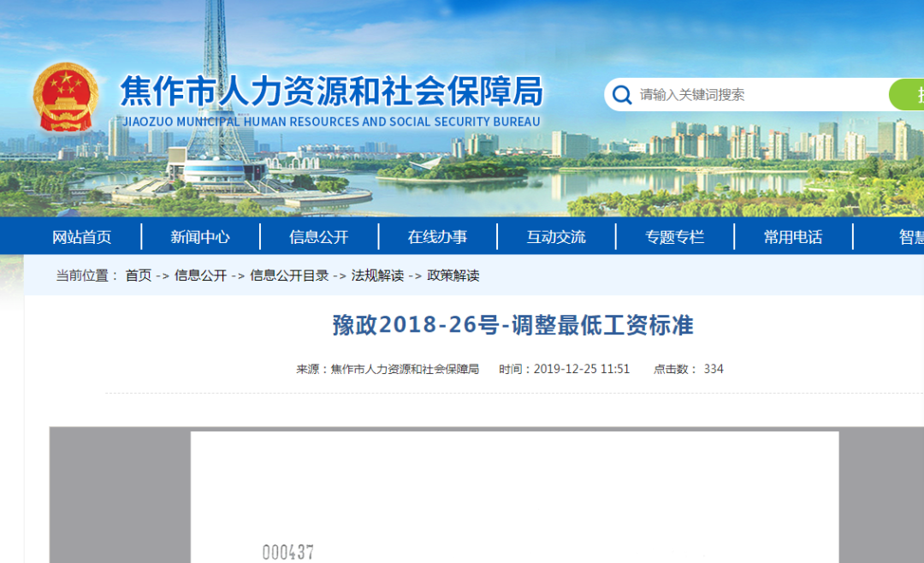This screenshot has width=924, height=563.
Task: Click the 政策解读 breadcrumb link
Action: (453, 276)
